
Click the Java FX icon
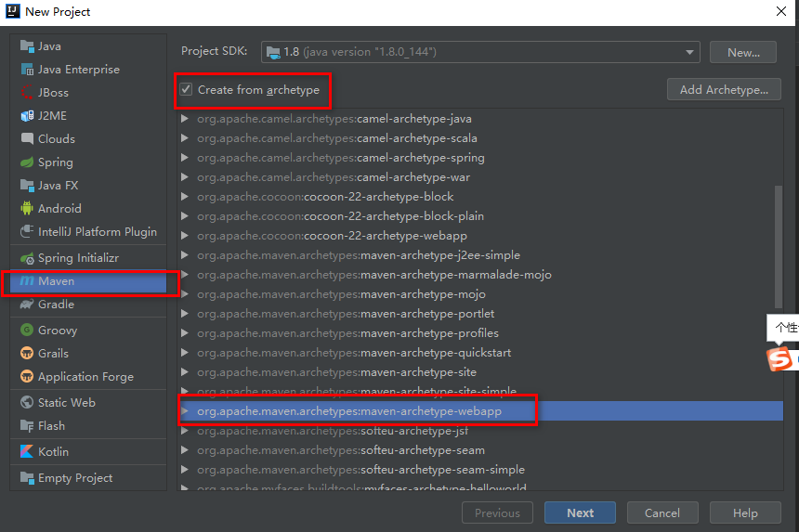(27, 186)
